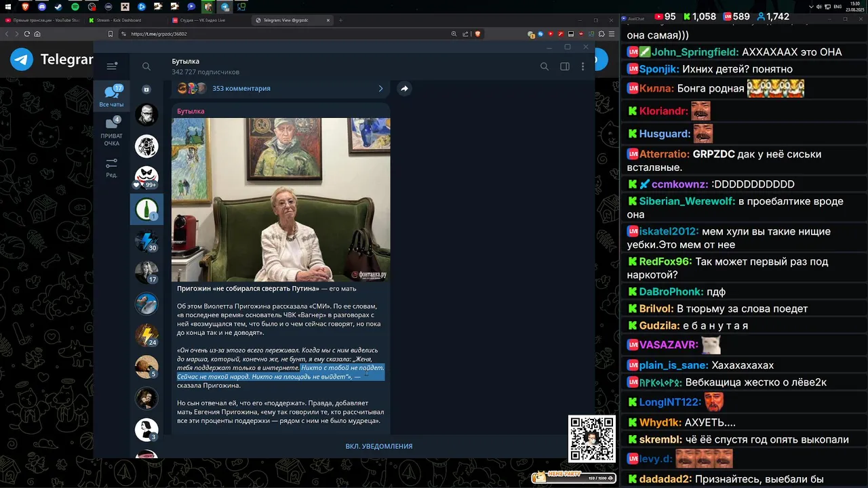868x488 pixels.
Task: Click username Siberian_Werewolf in chat
Action: 687,201
